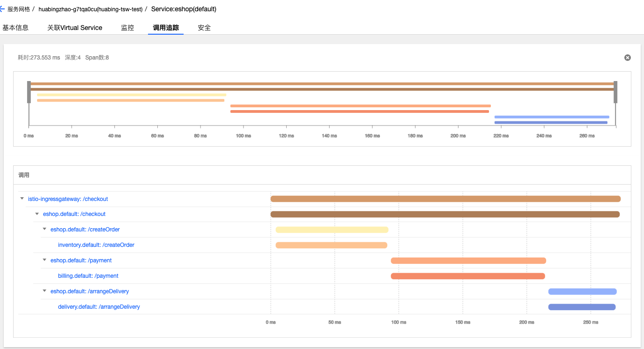Close the trace detail panel

tap(627, 58)
